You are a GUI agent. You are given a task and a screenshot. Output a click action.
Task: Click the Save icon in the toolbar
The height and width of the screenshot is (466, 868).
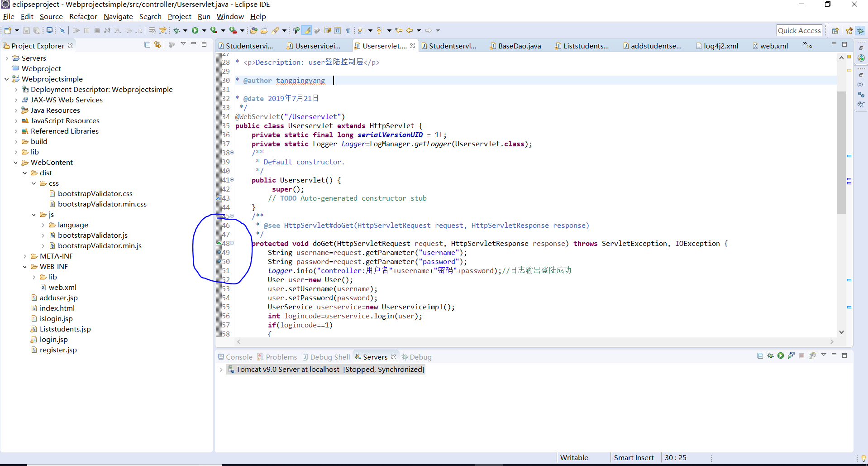click(x=26, y=30)
